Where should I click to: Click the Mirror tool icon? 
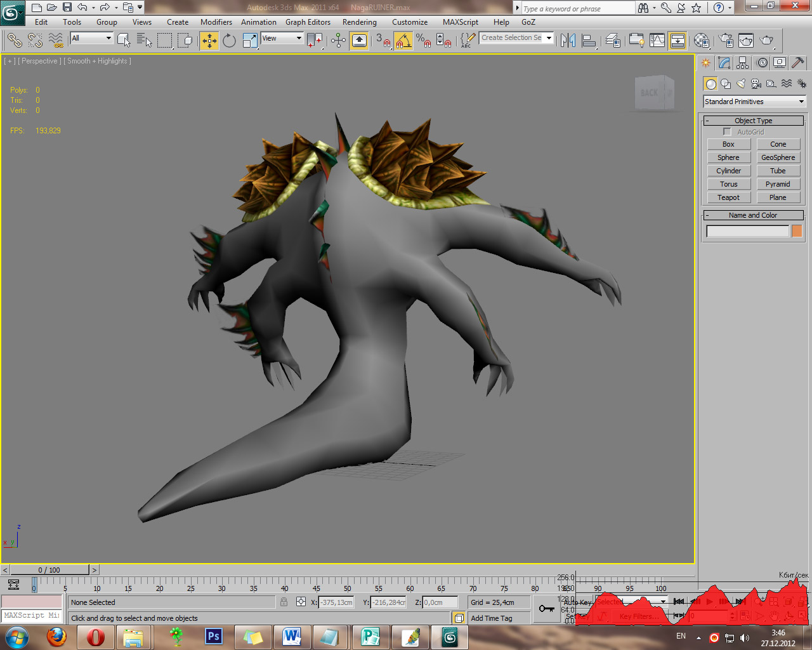(x=568, y=41)
